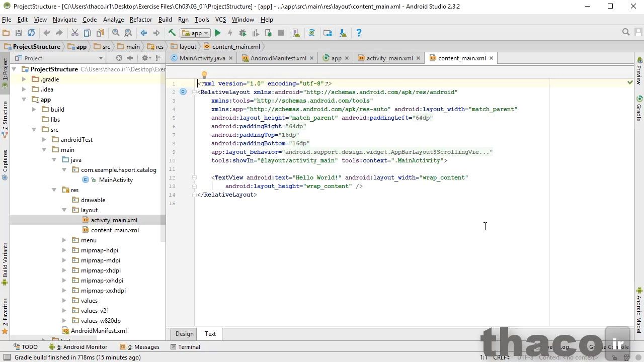This screenshot has width=644, height=362.
Task: Select MainActivity in the project tree
Action: click(116, 180)
